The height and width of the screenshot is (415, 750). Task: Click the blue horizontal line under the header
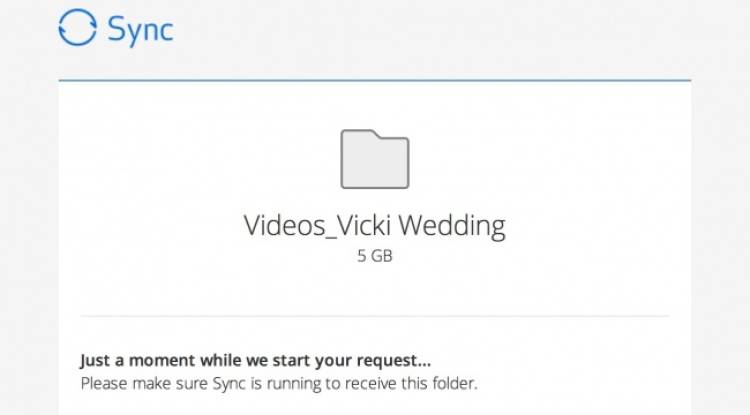pos(375,80)
